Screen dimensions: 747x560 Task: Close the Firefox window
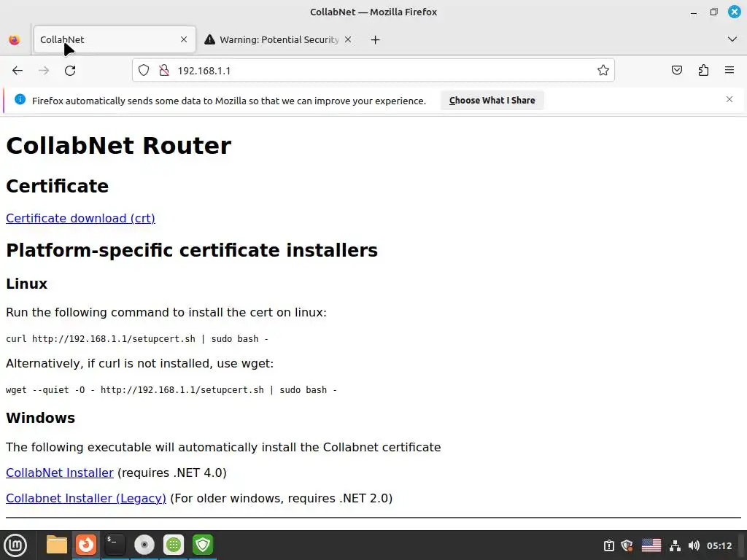coord(734,12)
